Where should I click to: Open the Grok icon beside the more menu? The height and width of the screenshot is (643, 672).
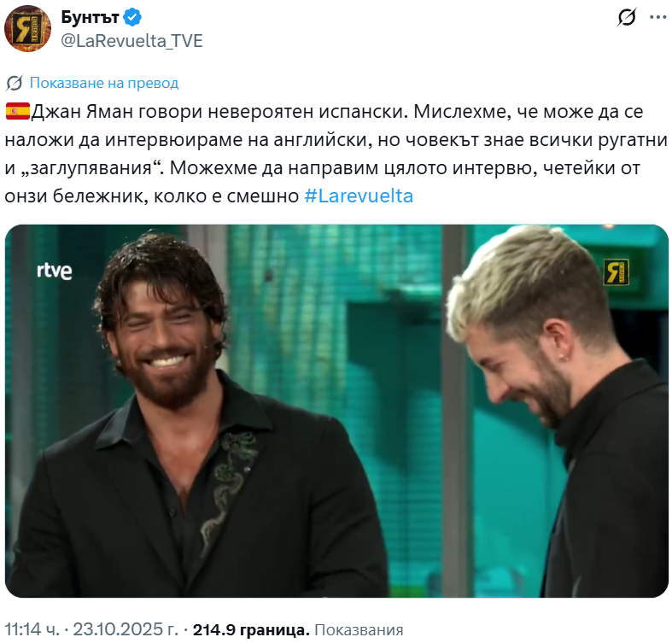(x=626, y=18)
